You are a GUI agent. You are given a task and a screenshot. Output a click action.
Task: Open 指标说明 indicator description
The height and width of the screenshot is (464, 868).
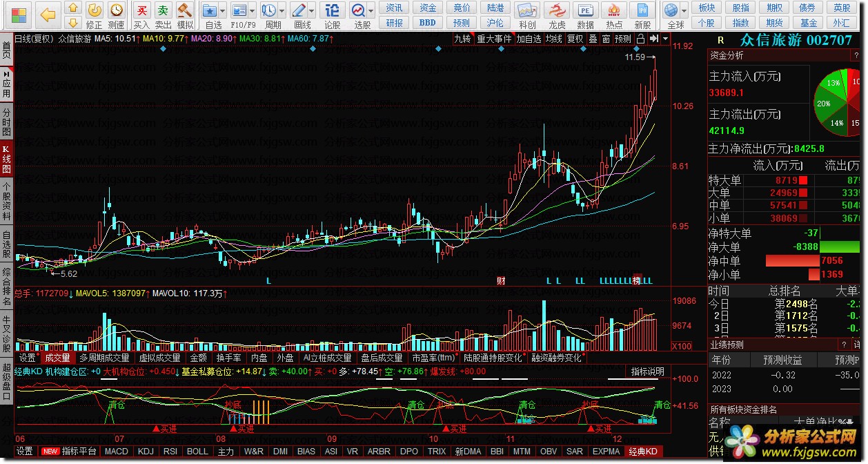[648, 371]
